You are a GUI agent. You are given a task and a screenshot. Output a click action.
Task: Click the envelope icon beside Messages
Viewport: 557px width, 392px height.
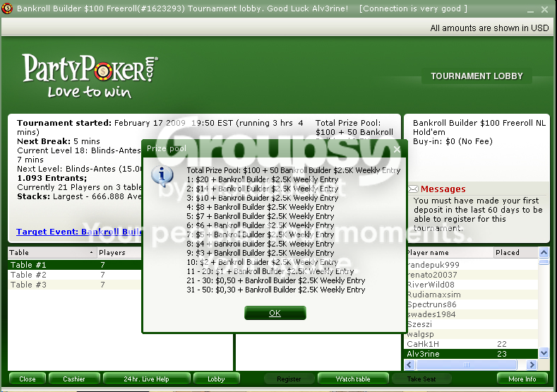click(413, 189)
